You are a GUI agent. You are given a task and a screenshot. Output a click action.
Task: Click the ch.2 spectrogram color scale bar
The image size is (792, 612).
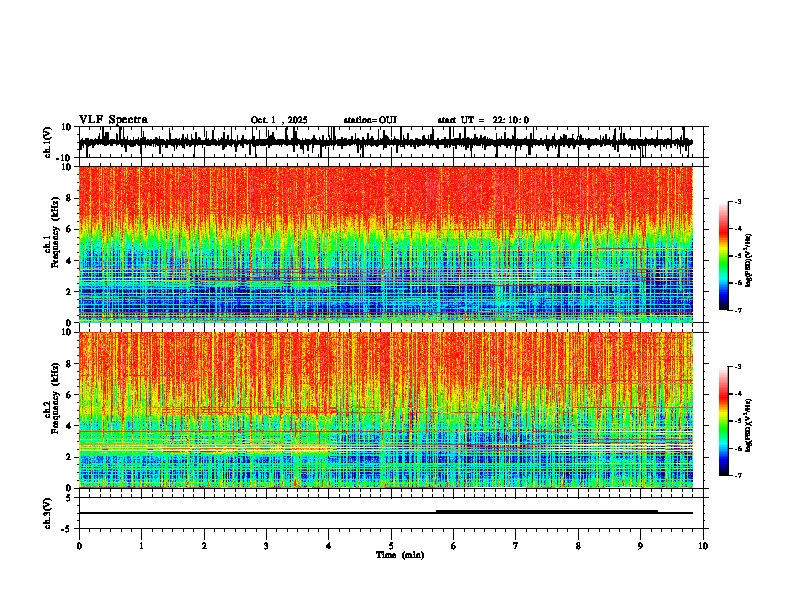pos(723,421)
